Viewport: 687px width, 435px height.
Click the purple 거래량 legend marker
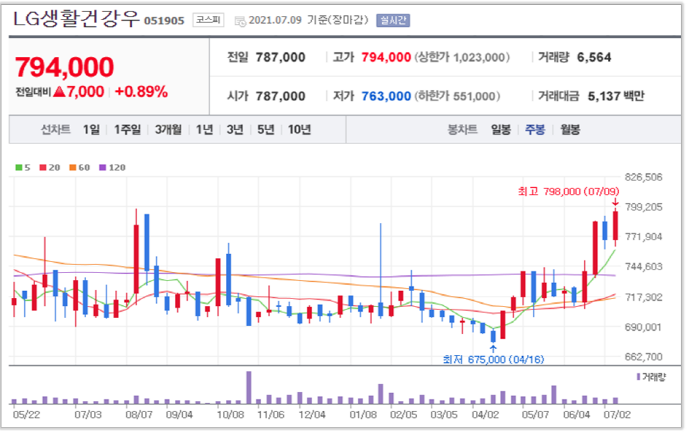638,377
